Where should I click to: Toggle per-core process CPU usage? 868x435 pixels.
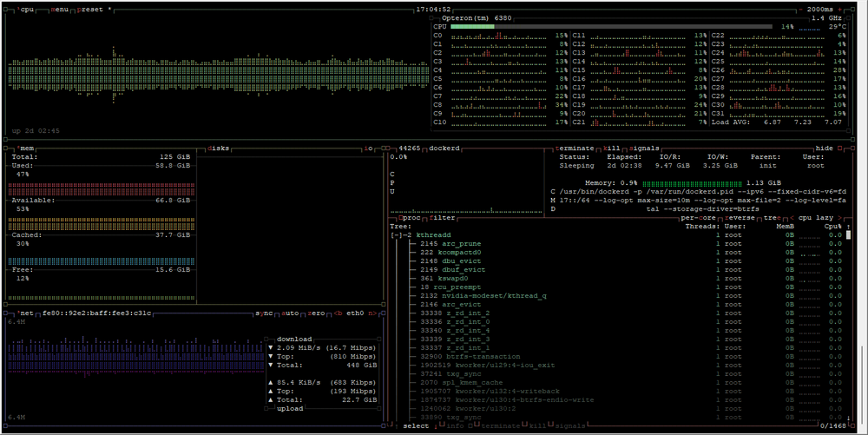pyautogui.click(x=698, y=218)
